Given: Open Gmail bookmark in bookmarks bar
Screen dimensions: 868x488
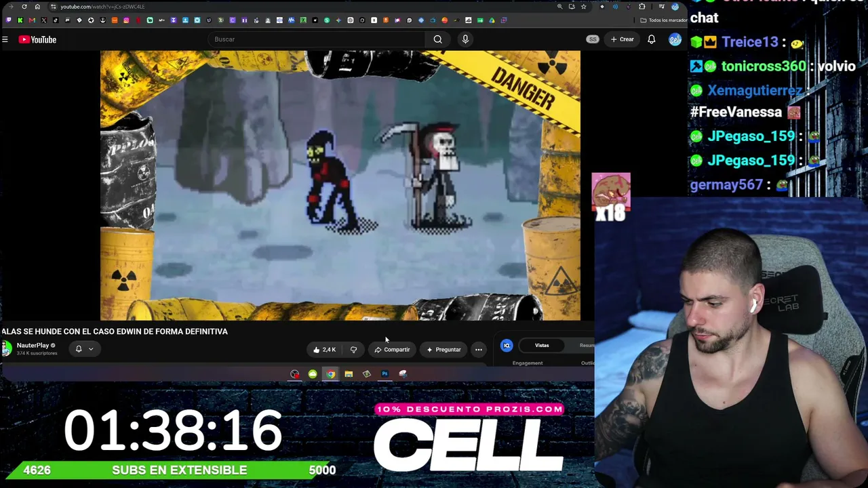Looking at the screenshot, I should [32, 20].
